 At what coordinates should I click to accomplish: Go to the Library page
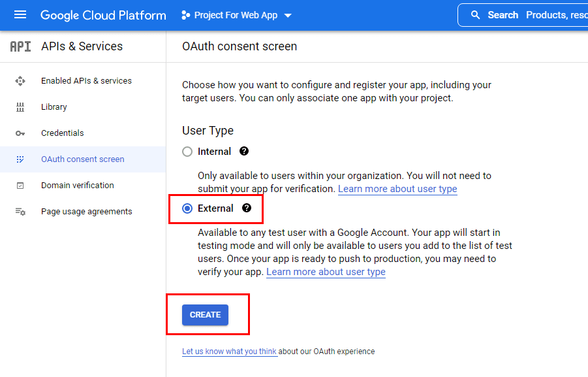83,107
